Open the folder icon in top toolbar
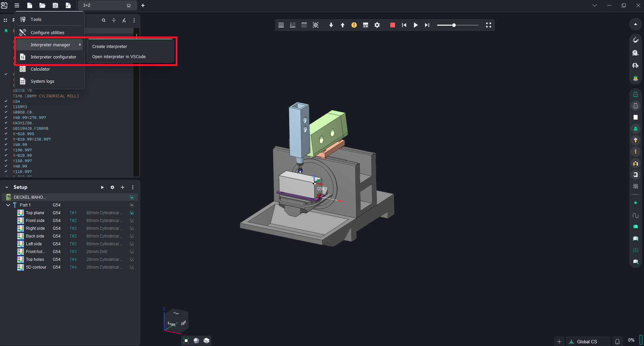The height and width of the screenshot is (346, 644). 43,5
